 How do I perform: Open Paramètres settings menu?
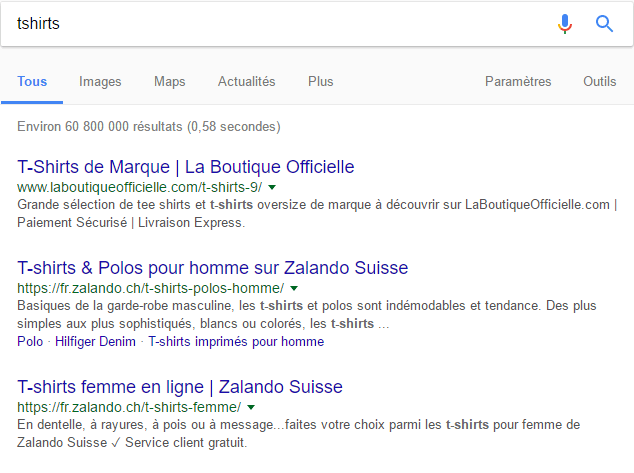pyautogui.click(x=518, y=81)
